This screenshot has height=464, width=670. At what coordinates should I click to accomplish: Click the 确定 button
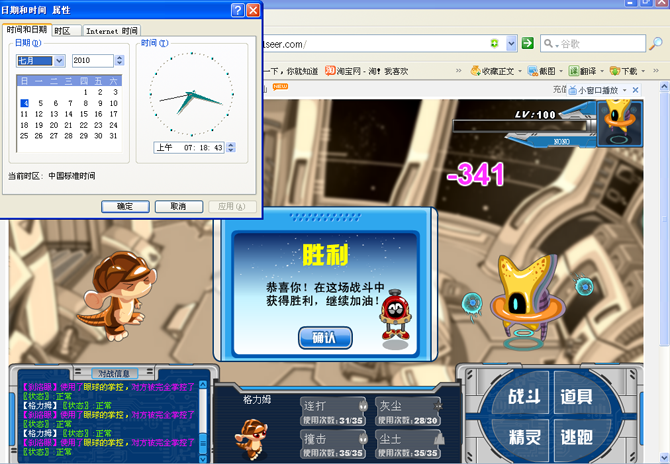125,206
